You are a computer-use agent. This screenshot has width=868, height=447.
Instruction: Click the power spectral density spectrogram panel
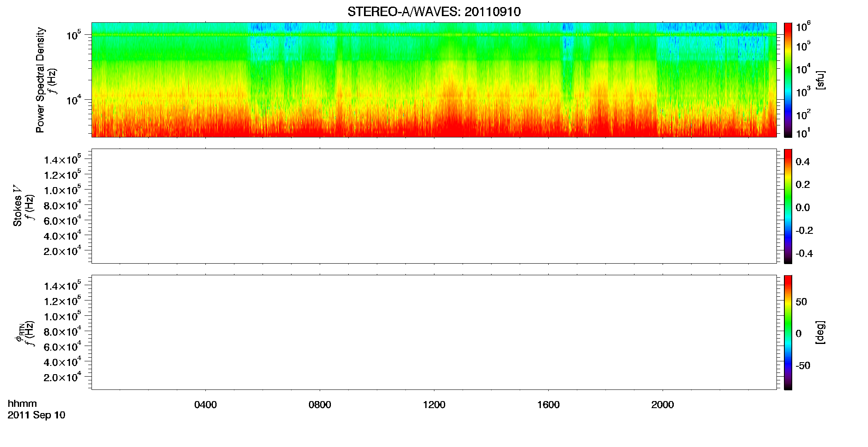pos(434,80)
